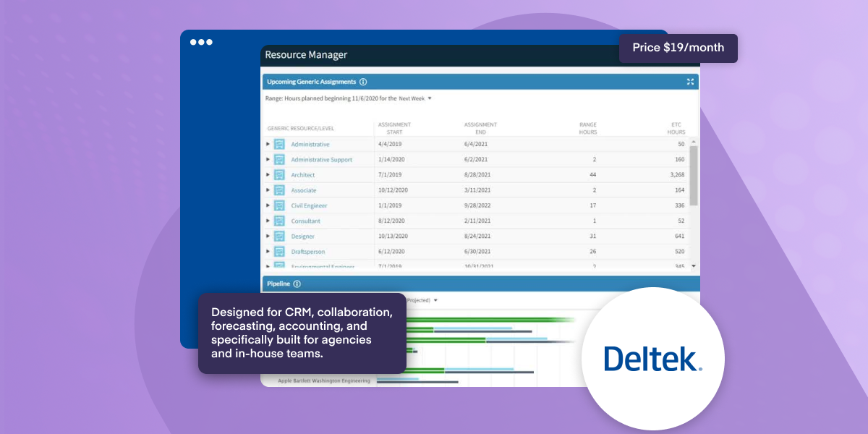Click the Administrative resource icon
Screen dimensions: 868x434
pyautogui.click(x=279, y=144)
